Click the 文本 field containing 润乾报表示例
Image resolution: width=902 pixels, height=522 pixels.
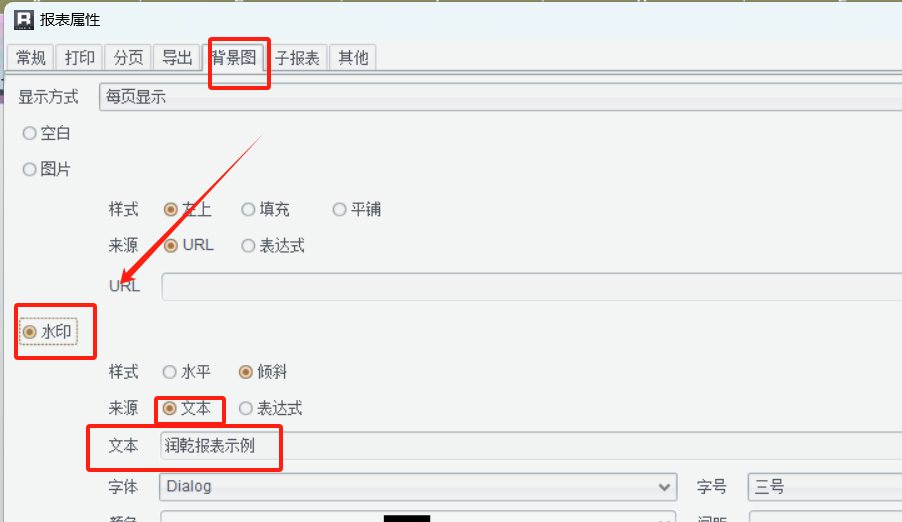pos(530,446)
